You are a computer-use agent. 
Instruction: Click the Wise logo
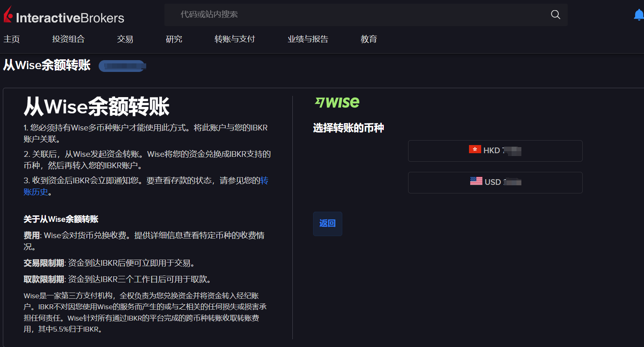coord(337,102)
